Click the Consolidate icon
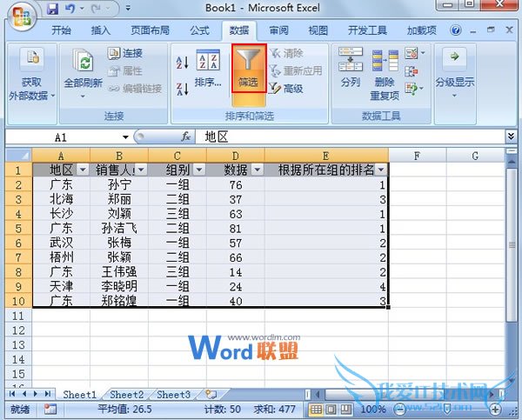Image resolution: width=522 pixels, height=420 pixels. point(412,71)
